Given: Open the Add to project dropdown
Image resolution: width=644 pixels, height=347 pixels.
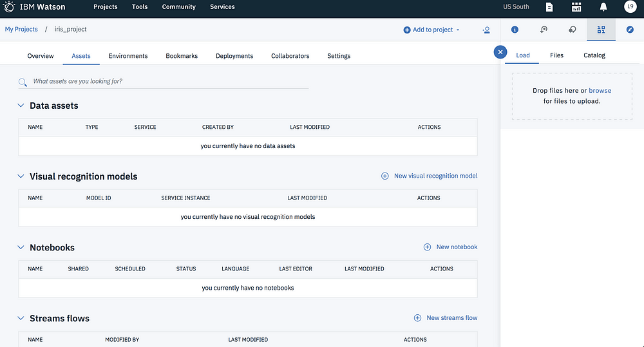Looking at the screenshot, I should [431, 30].
